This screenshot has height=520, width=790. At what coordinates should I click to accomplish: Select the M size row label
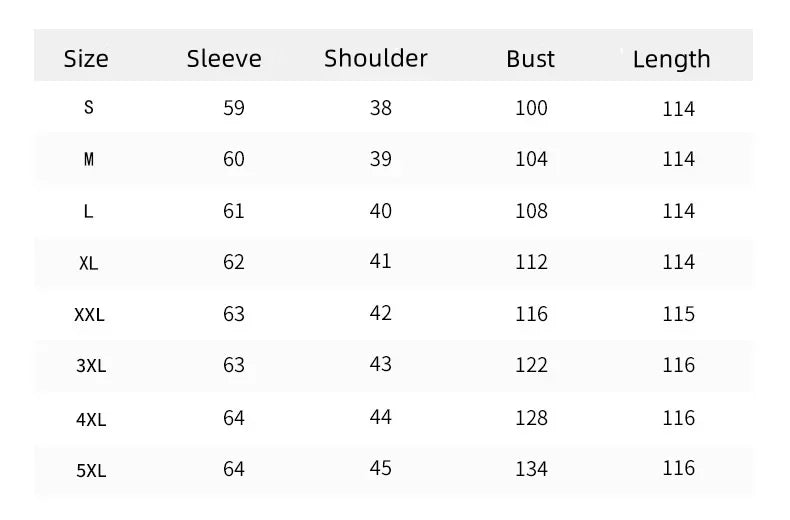[x=89, y=160]
